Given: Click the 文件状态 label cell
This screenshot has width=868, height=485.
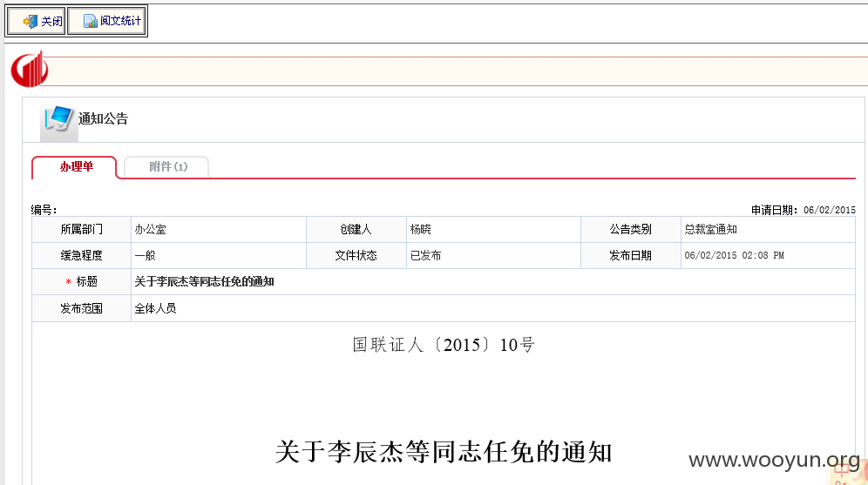Looking at the screenshot, I should click(356, 255).
